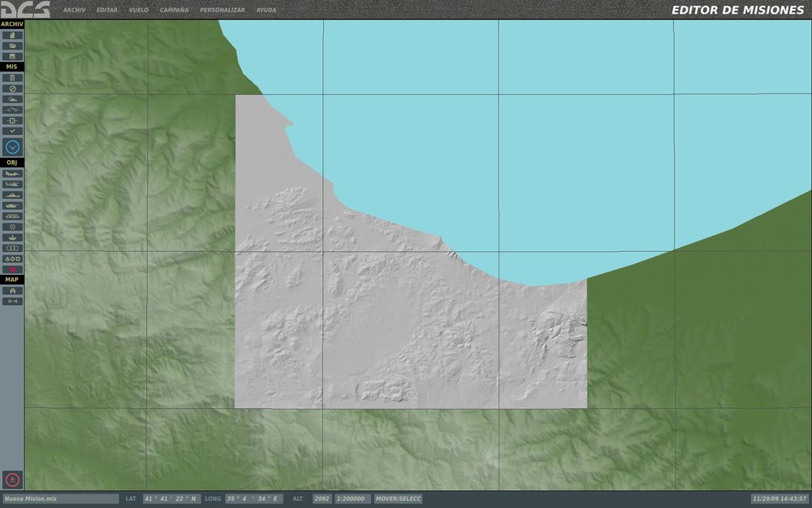The height and width of the screenshot is (508, 812).
Task: Click the goals crosshair-box icon
Action: 12,120
